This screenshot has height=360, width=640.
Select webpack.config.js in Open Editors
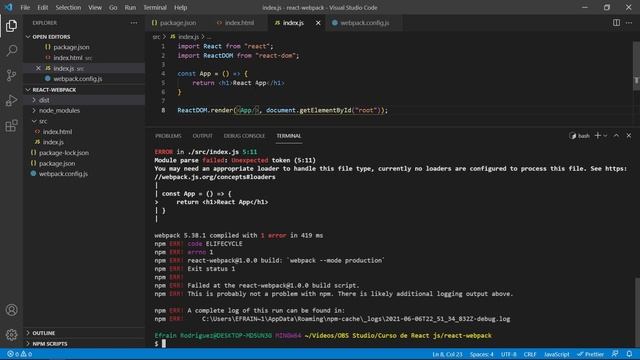(84, 79)
